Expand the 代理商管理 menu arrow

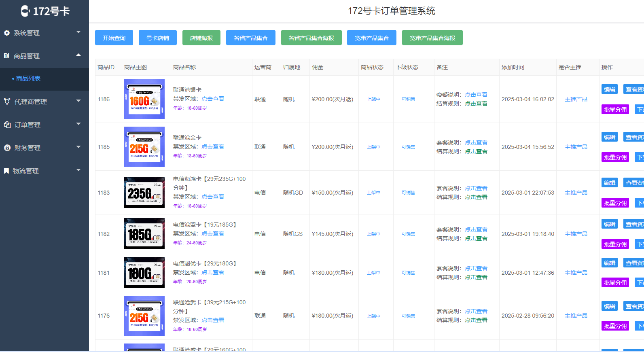click(78, 100)
